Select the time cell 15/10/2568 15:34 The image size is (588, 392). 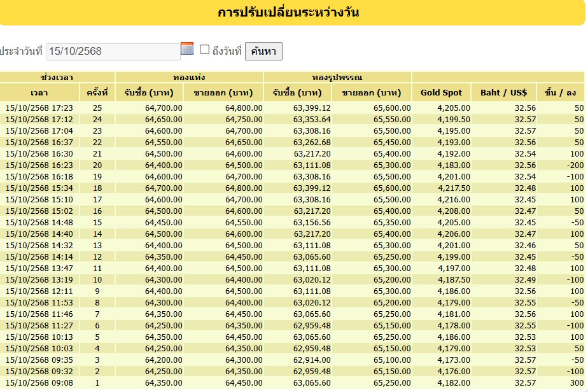click(39, 188)
